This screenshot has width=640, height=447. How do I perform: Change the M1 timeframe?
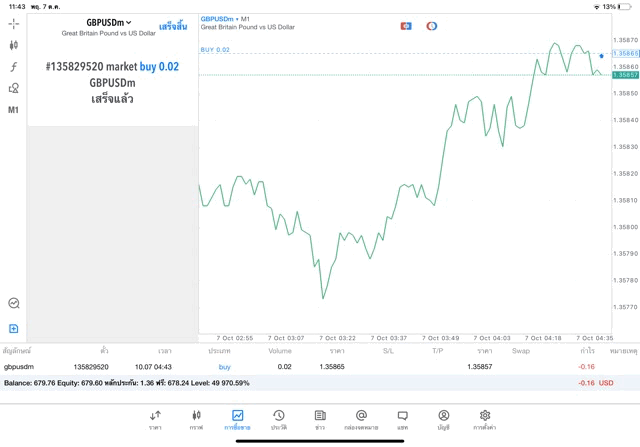13,110
